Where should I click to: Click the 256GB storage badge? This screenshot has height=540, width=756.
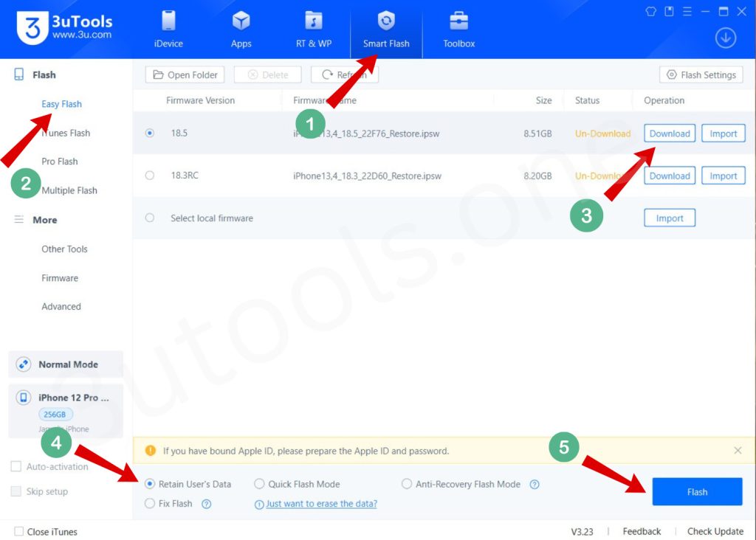pos(55,415)
